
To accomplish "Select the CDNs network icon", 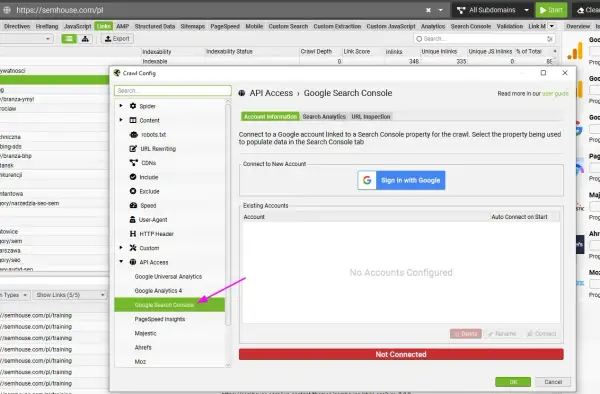I will click(x=133, y=163).
